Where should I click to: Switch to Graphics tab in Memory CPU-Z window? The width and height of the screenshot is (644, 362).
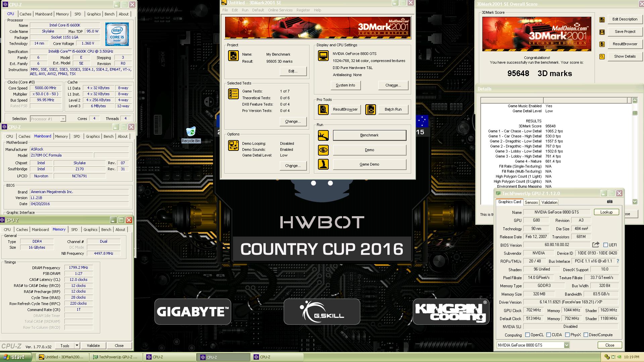tap(90, 230)
